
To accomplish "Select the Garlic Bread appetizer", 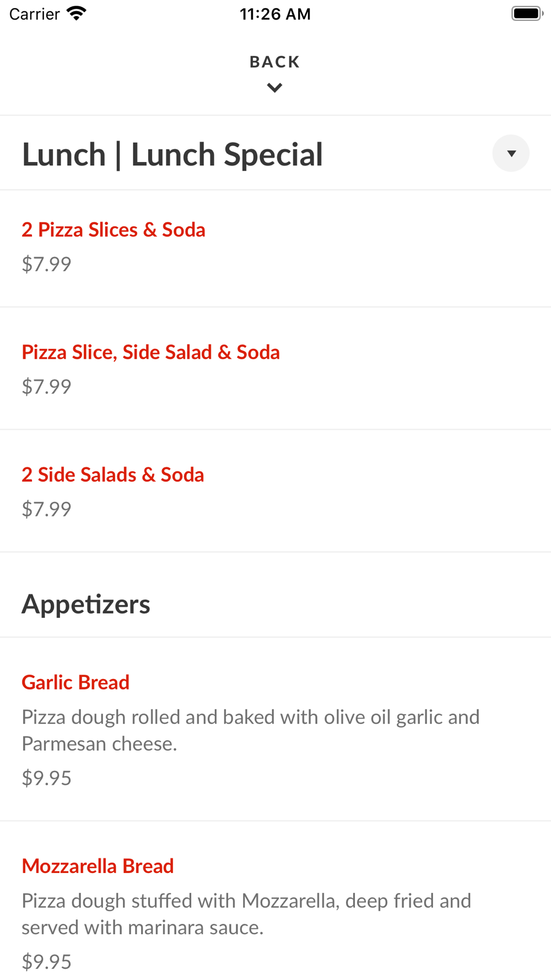I will click(x=75, y=682).
